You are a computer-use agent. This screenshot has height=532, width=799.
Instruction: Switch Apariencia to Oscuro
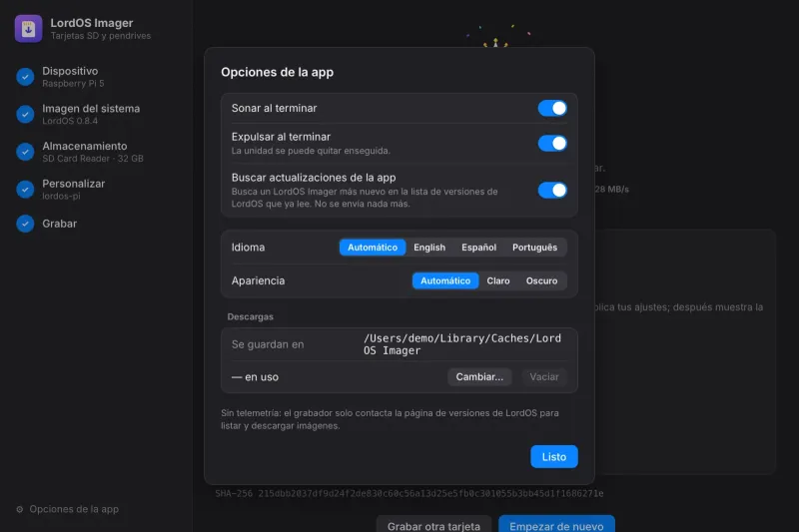(x=541, y=281)
